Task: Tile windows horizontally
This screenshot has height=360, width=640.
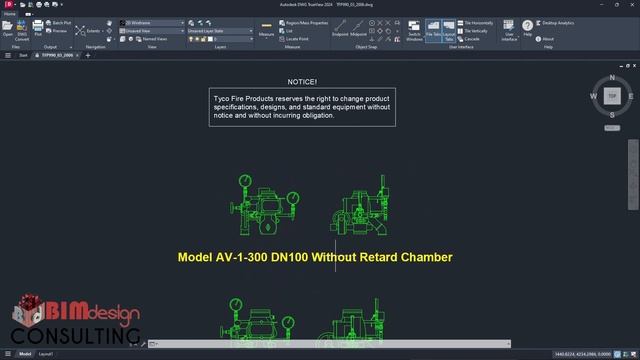Action: [x=475, y=23]
